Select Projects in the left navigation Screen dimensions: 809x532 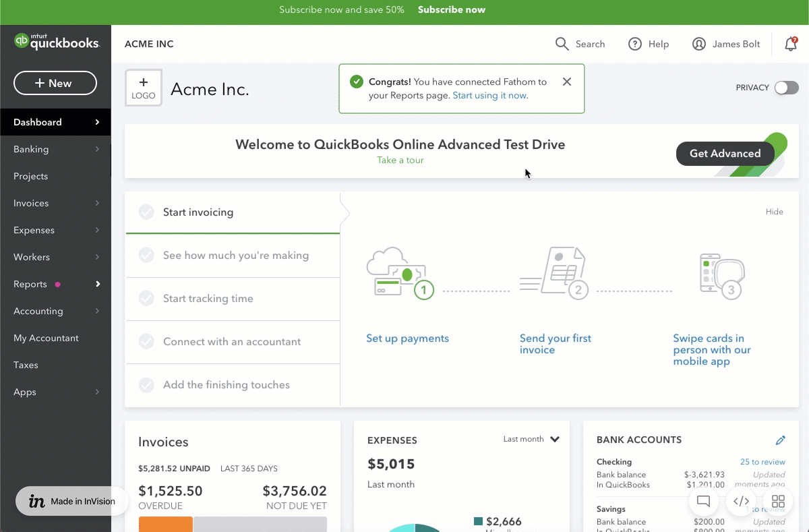point(30,176)
